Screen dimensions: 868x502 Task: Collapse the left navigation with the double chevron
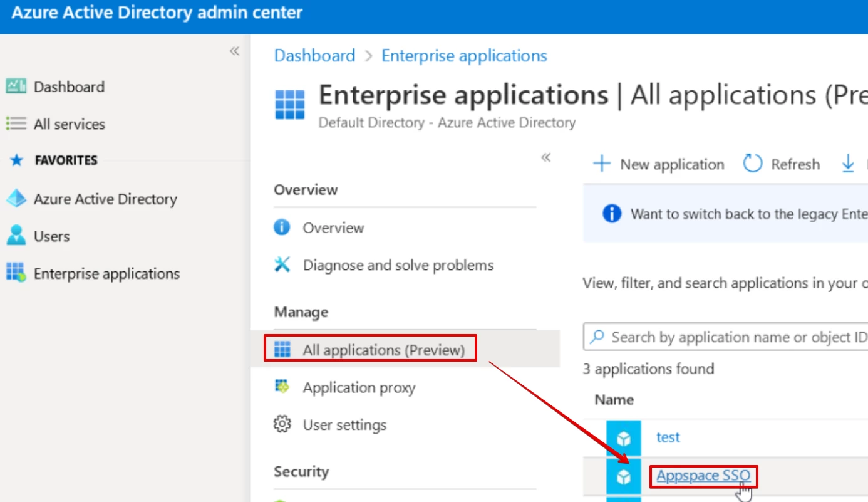[234, 51]
